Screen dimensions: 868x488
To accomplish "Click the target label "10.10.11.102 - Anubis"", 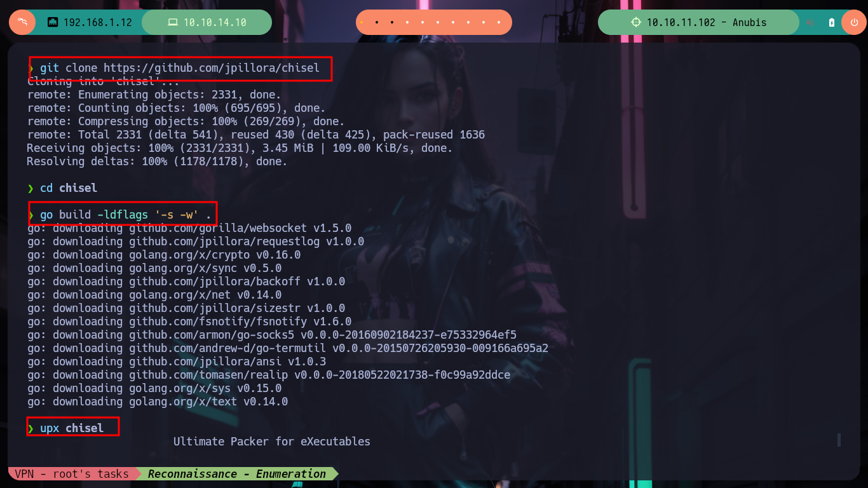I will pyautogui.click(x=707, y=22).
